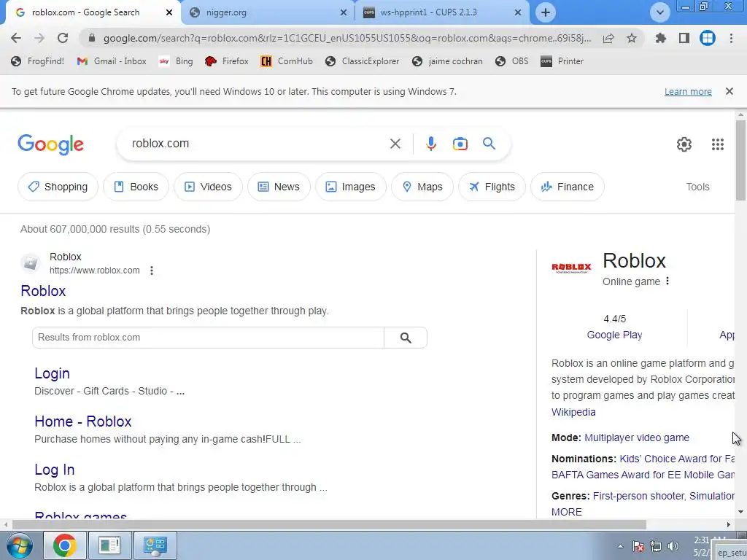Viewport: 747px width, 560px height.
Task: Open the side panel icon in toolbar
Action: click(684, 38)
